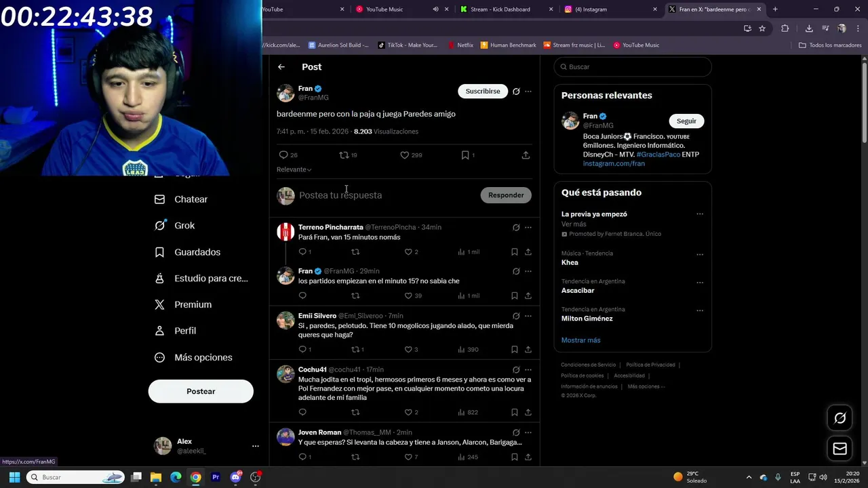Image resolution: width=868 pixels, height=488 pixels.
Task: Show hidden system tray icons chevron
Action: tap(749, 477)
